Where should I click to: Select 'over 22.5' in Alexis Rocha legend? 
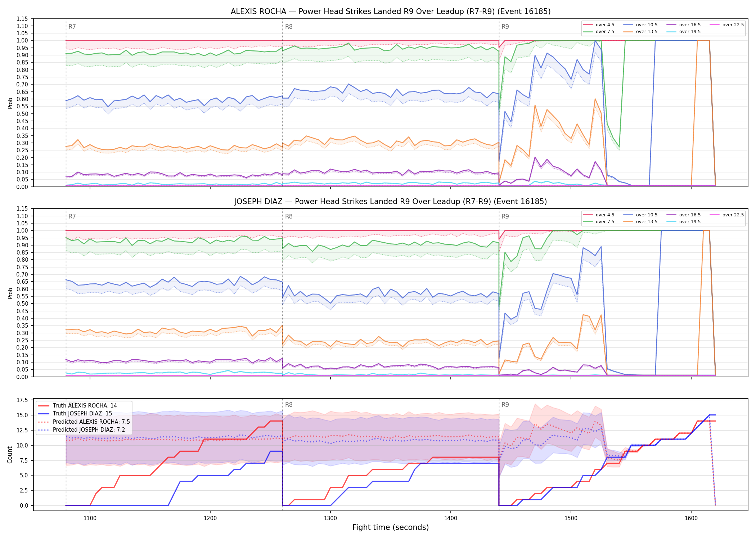click(727, 25)
